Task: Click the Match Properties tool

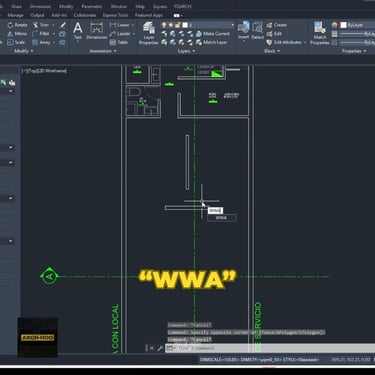Action: pyautogui.click(x=319, y=33)
